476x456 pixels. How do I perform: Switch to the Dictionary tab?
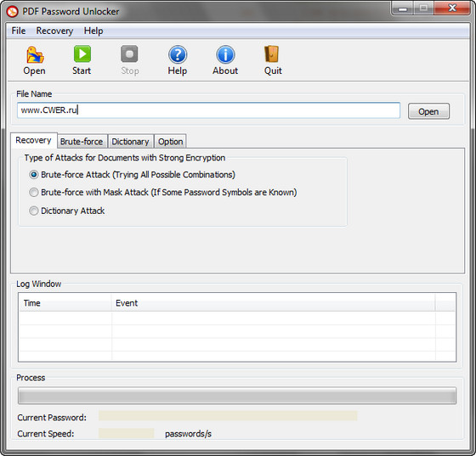click(130, 141)
